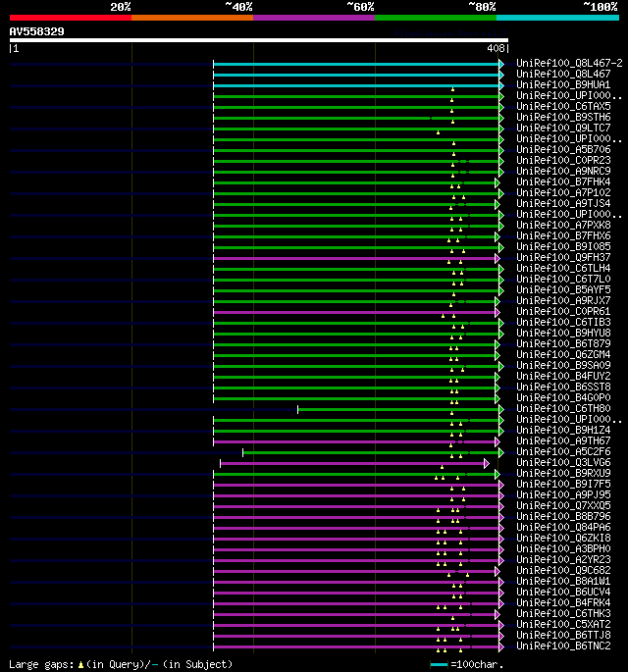Select the UniRef100_C6TLH4 label
628x672 pixels.
[563, 268]
